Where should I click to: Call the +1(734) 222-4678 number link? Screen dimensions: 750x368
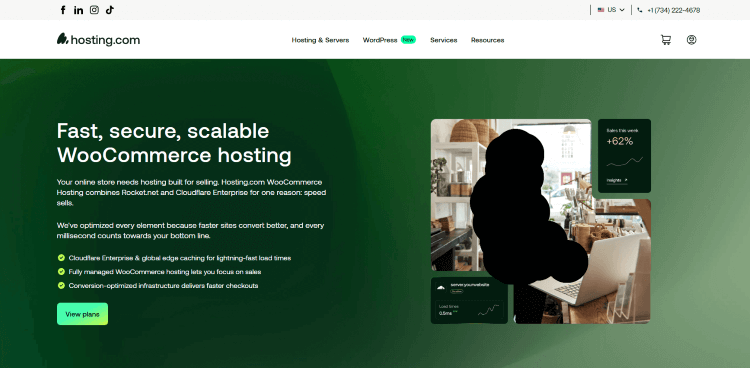pyautogui.click(x=673, y=10)
